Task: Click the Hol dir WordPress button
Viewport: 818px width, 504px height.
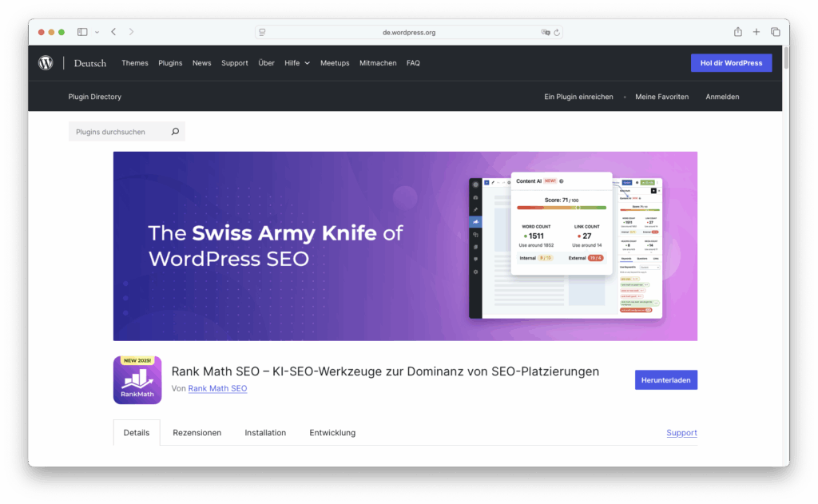Action: point(731,62)
